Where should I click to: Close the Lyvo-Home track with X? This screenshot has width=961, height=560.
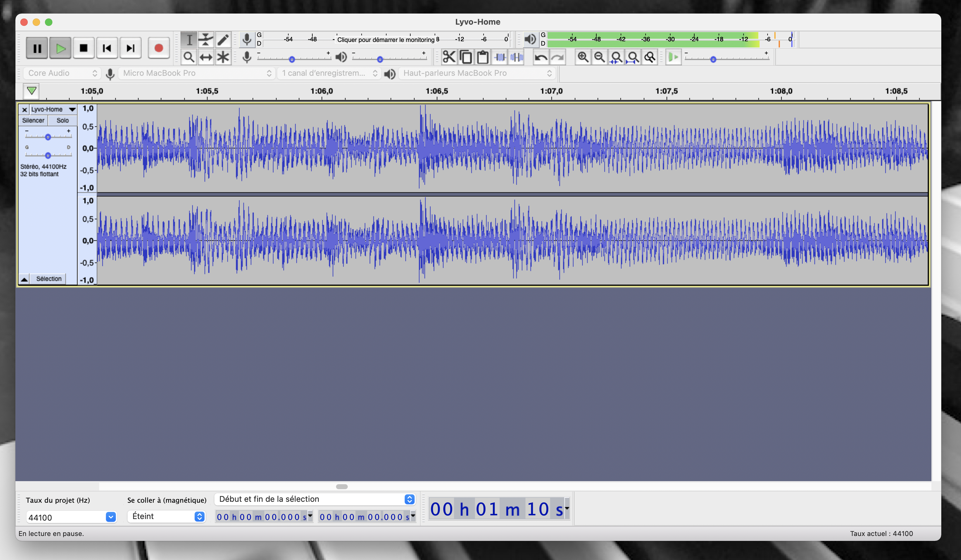tap(24, 109)
